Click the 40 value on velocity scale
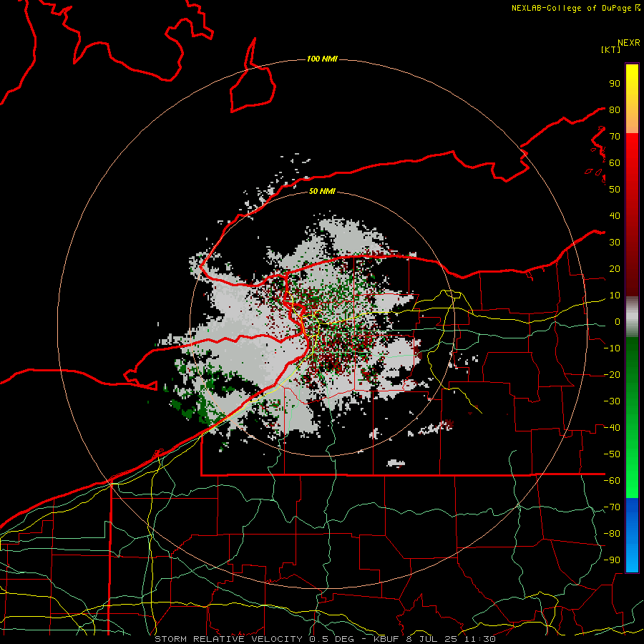The height and width of the screenshot is (644, 644). tap(615, 216)
